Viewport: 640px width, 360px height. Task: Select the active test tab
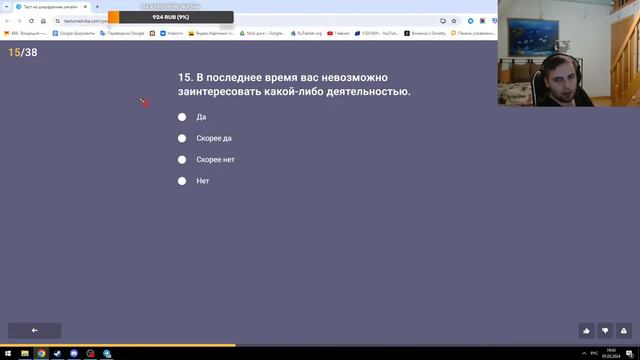51,7
